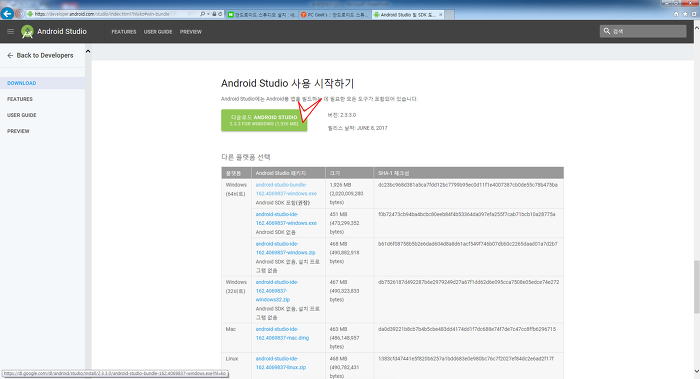The image size is (700, 379).
Task: Click the version text 2.3.3.0
Action: [342, 115]
